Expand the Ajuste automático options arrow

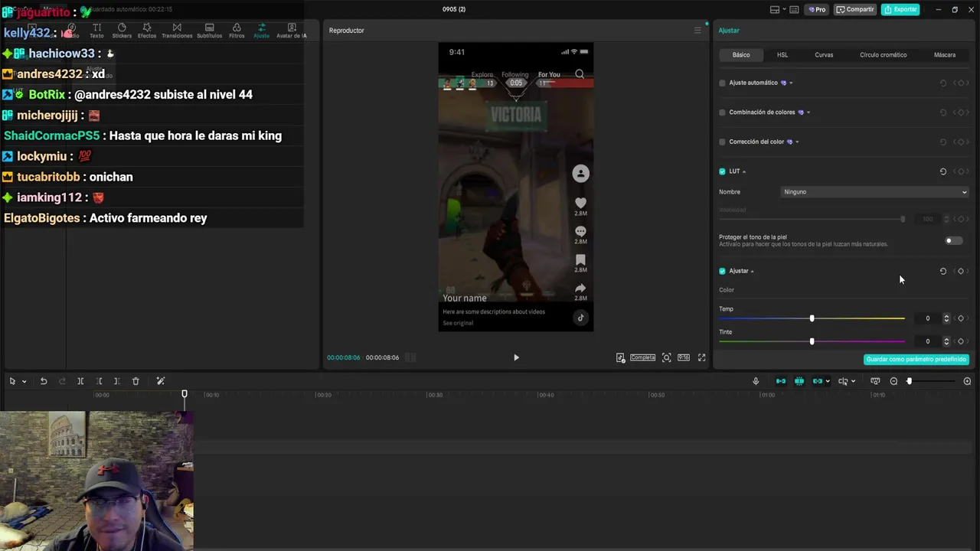[791, 83]
